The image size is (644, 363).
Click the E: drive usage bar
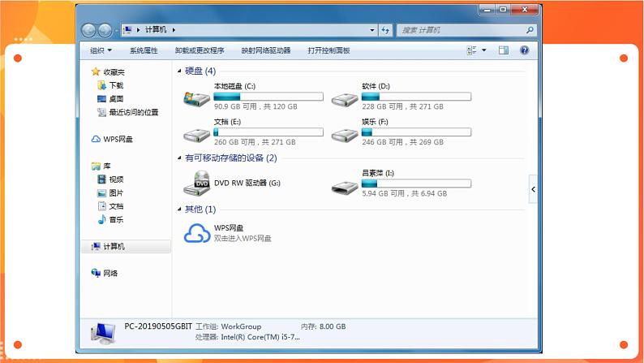pos(268,132)
